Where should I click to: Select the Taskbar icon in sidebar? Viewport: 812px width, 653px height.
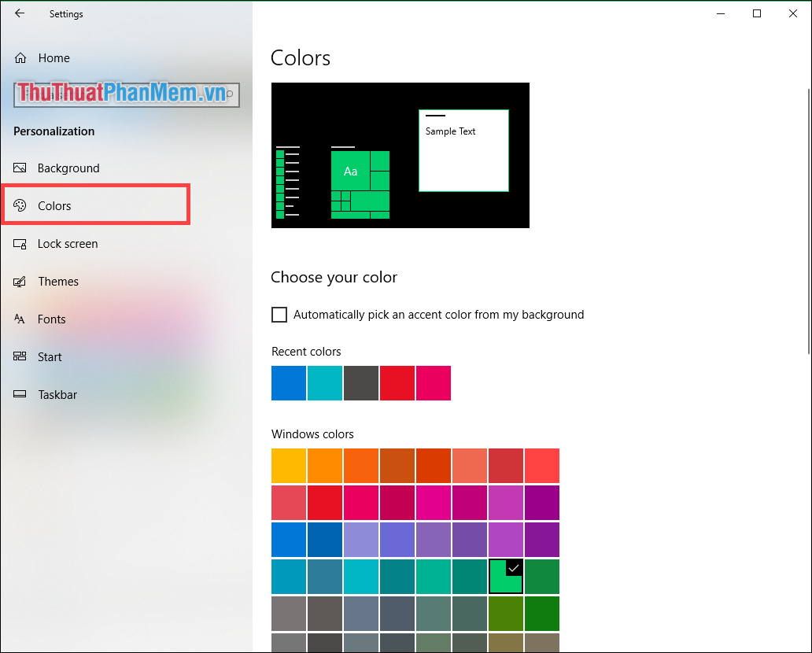click(20, 394)
